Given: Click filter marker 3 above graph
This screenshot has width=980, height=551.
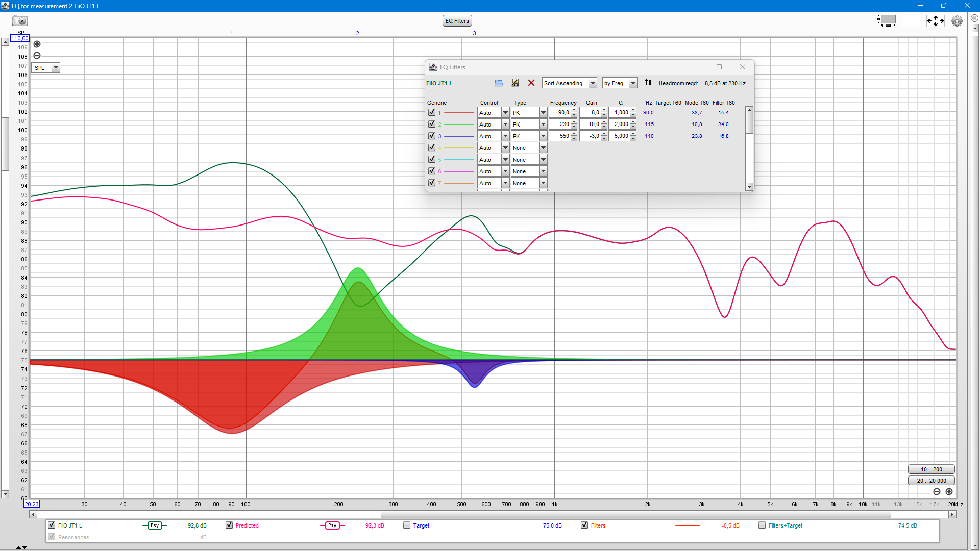Looking at the screenshot, I should (474, 33).
